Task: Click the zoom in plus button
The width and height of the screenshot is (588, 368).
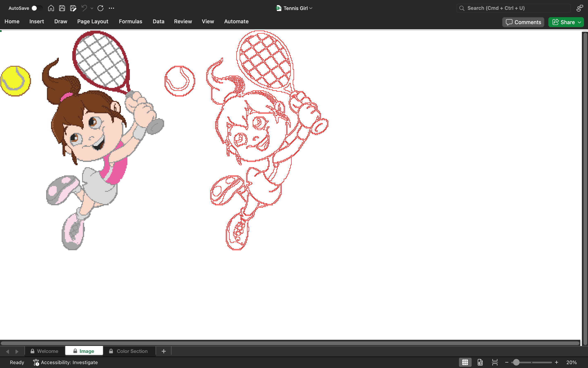Action: [556, 362]
